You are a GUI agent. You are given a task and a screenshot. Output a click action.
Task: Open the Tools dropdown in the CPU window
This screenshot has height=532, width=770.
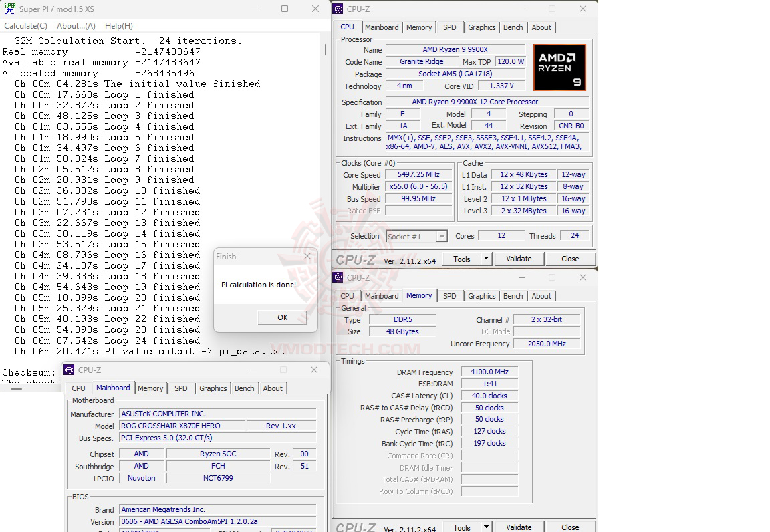tap(486, 259)
